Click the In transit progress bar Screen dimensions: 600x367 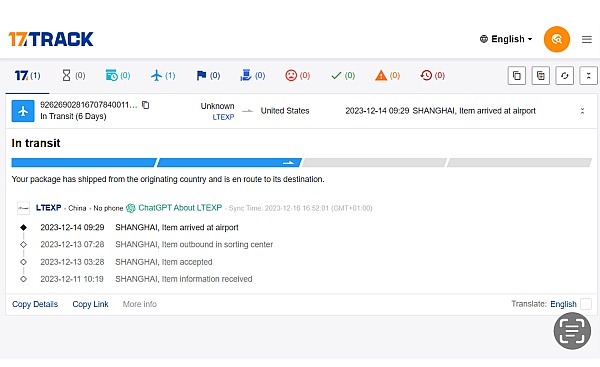click(x=302, y=163)
